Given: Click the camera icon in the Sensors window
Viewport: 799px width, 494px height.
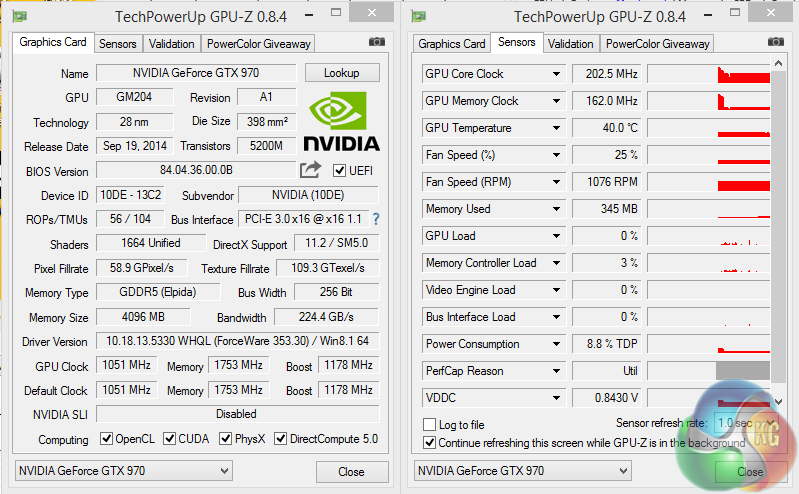Looking at the screenshot, I should click(776, 42).
